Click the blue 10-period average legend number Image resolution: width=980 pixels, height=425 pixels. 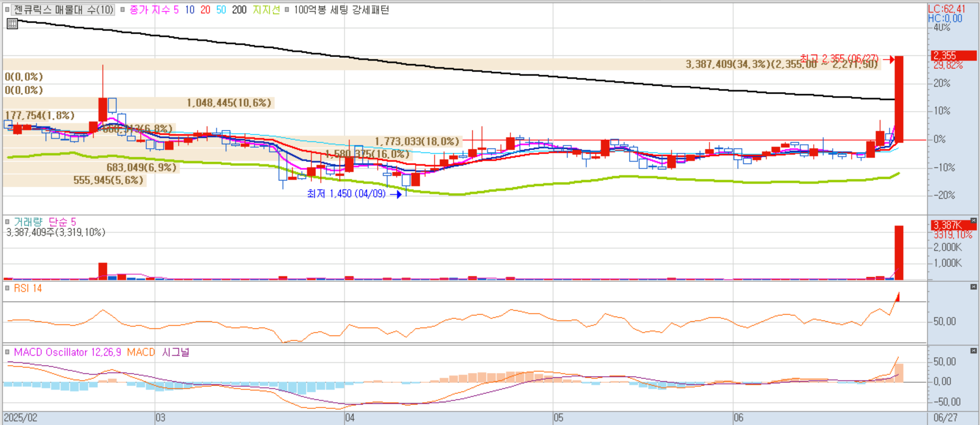coord(190,10)
